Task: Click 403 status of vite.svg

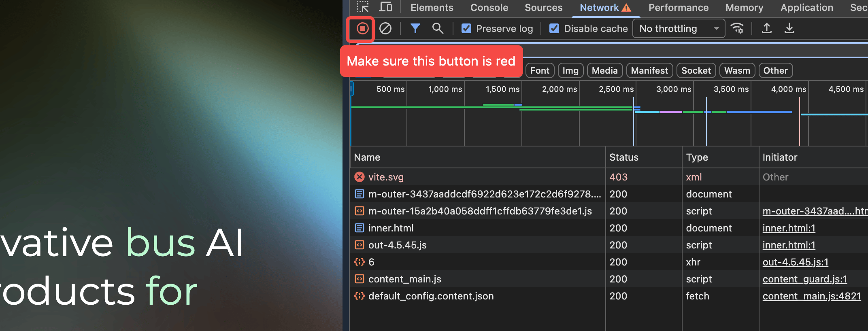Action: coord(618,177)
